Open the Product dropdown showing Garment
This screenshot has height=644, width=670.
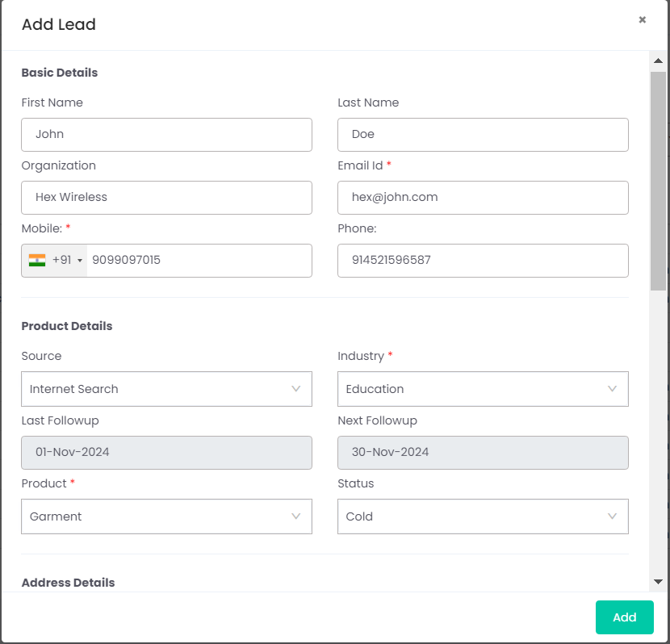[x=166, y=516]
